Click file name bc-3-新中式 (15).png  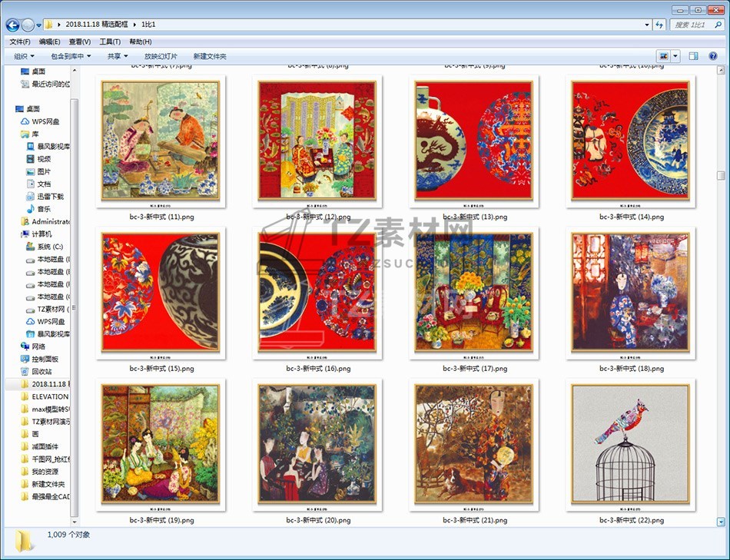click(161, 368)
